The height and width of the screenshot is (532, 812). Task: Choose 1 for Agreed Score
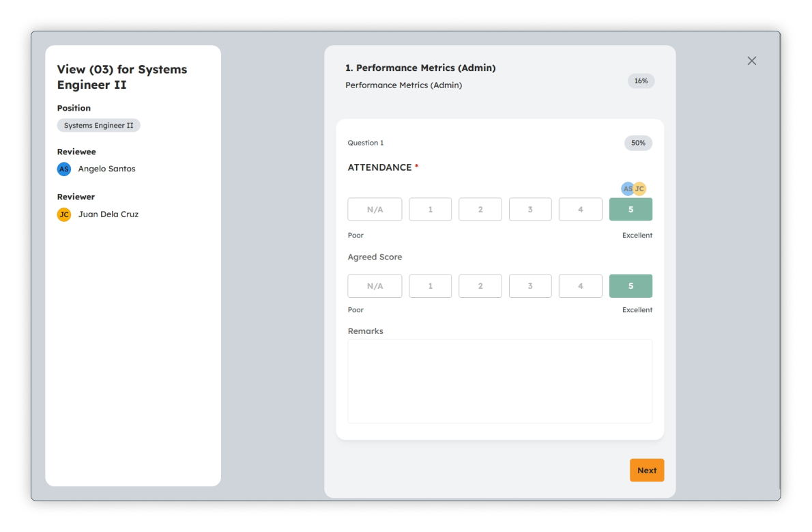click(x=430, y=285)
